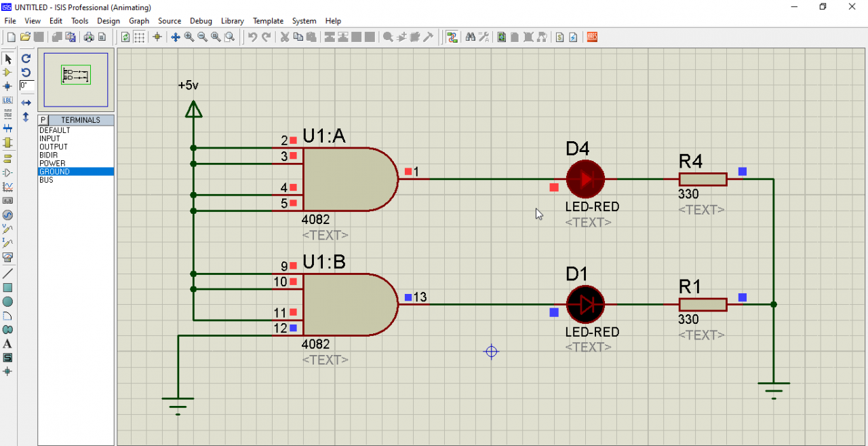868x446 pixels.
Task: Click the overview window thumbnail
Action: (76, 80)
